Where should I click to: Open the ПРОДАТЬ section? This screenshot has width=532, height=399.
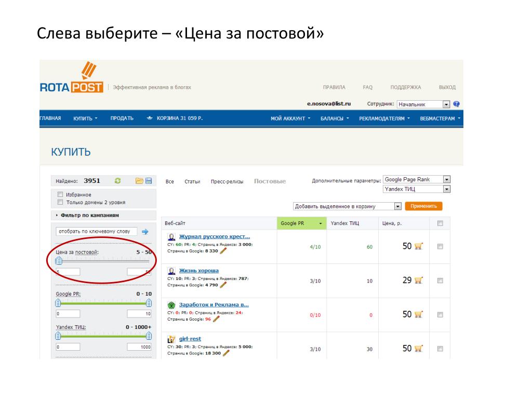click(x=122, y=118)
